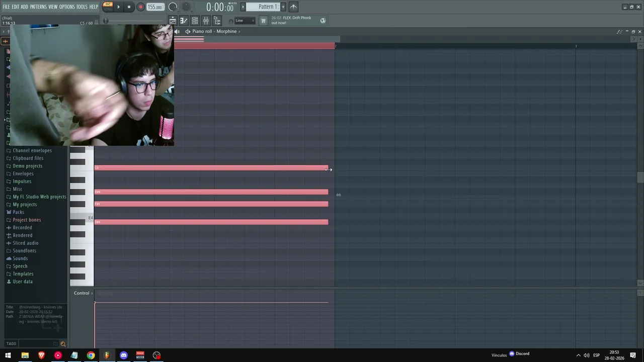
Task: Click the main pitch knob
Action: click(x=186, y=7)
